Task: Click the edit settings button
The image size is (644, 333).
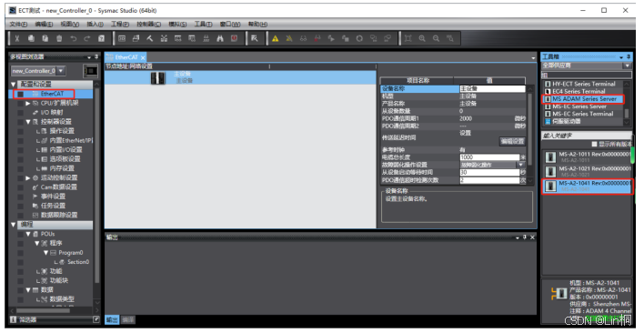Action: click(512, 141)
